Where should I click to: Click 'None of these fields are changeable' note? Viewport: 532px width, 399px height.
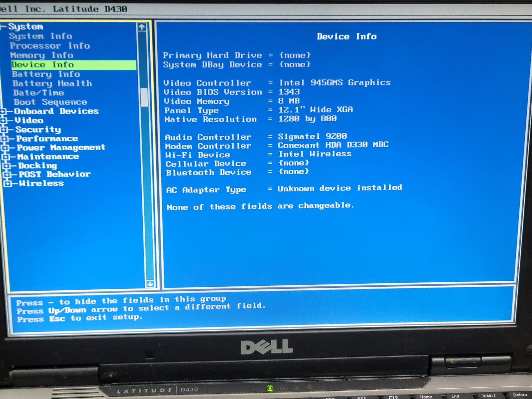click(260, 206)
